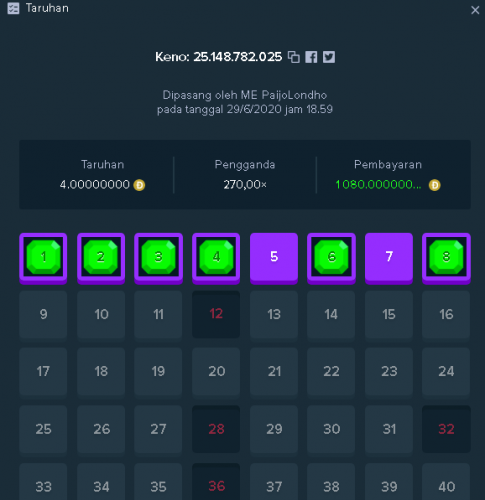485x500 pixels.
Task: Click Keno tile number 14
Action: [331, 314]
